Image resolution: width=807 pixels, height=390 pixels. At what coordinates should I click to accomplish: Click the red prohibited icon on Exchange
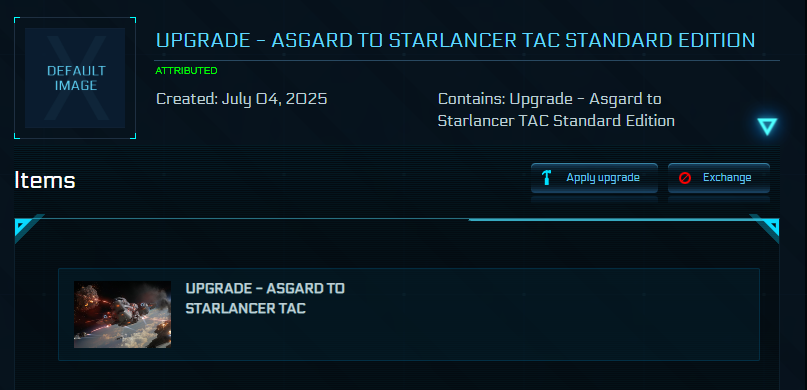point(685,178)
